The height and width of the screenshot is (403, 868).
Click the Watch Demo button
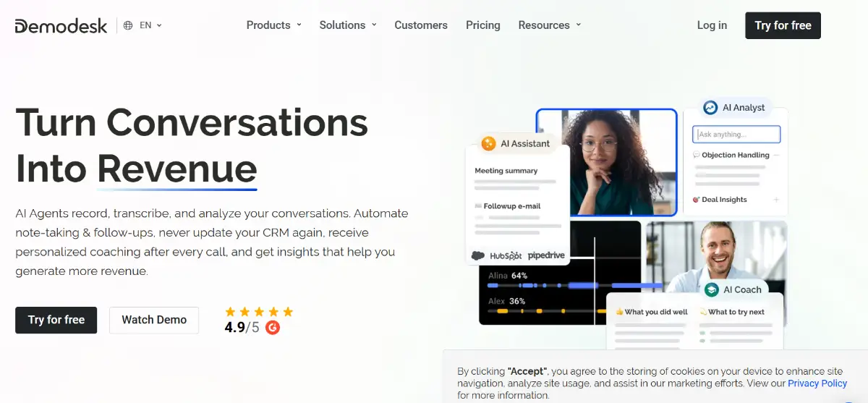pos(154,320)
